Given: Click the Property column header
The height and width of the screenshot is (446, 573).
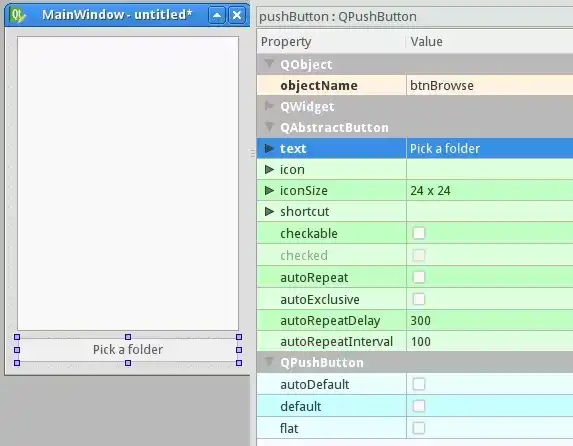Looking at the screenshot, I should 331,42.
